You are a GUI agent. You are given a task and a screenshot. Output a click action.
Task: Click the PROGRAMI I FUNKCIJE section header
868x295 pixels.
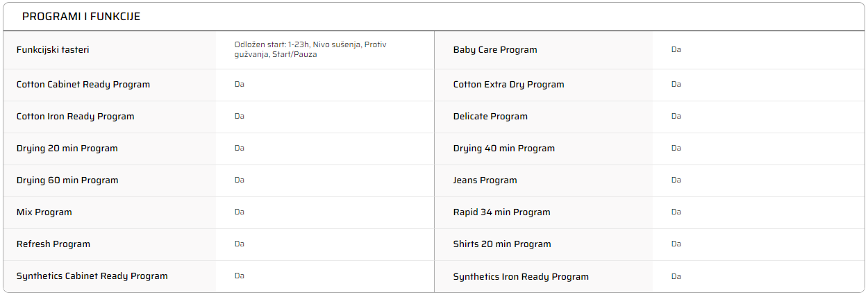[81, 17]
